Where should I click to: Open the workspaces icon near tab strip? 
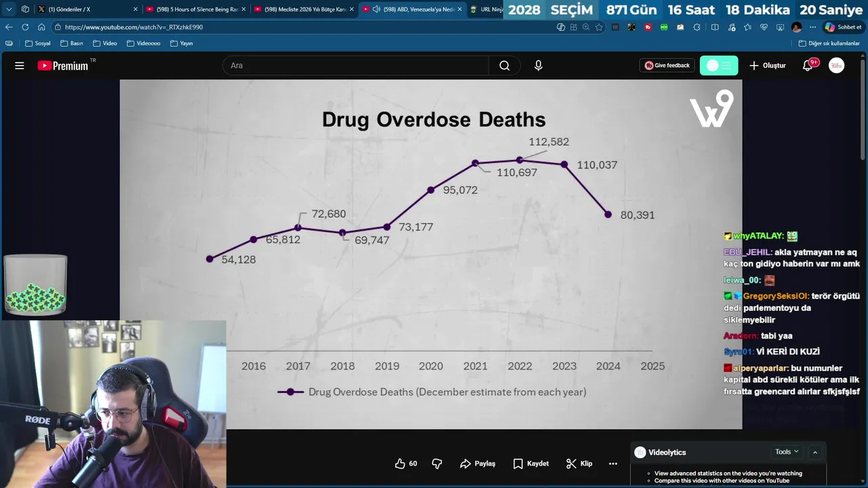(25, 9)
